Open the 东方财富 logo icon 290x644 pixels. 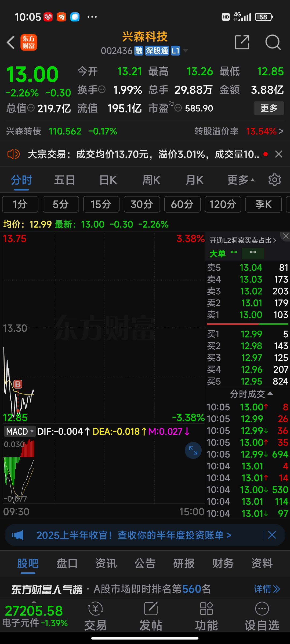point(29,42)
